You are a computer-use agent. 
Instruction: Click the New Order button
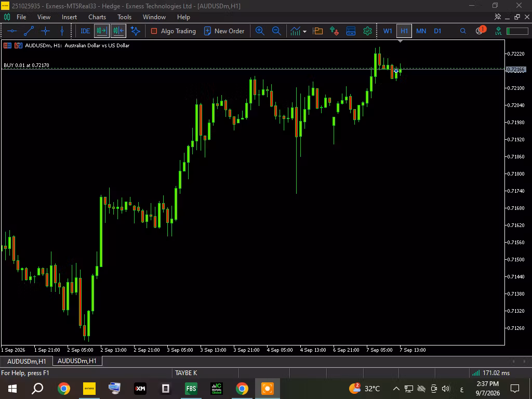pyautogui.click(x=224, y=31)
